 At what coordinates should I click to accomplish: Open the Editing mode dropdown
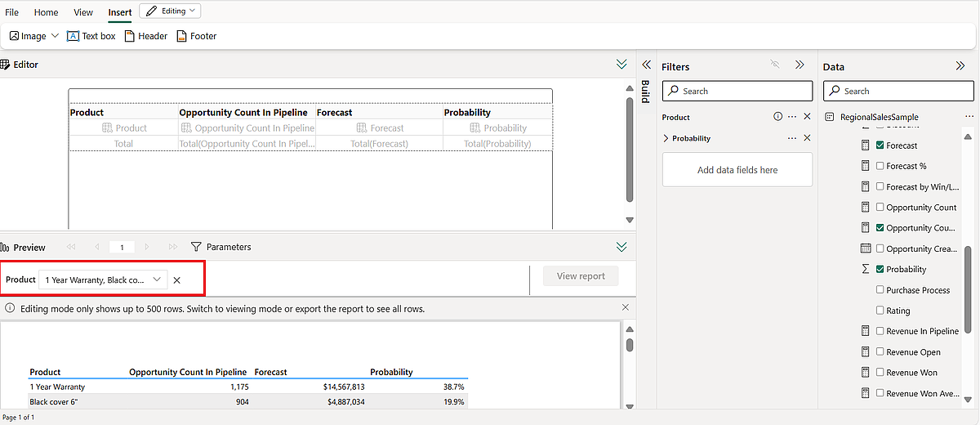[170, 11]
